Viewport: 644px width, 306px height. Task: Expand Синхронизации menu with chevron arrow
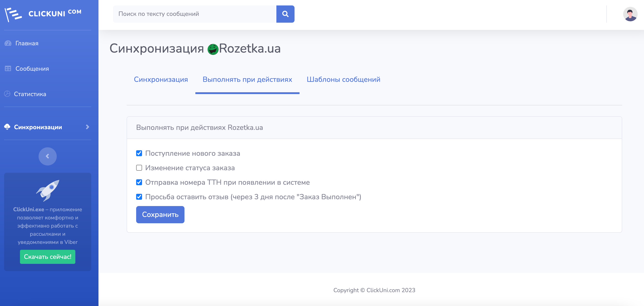pos(88,127)
